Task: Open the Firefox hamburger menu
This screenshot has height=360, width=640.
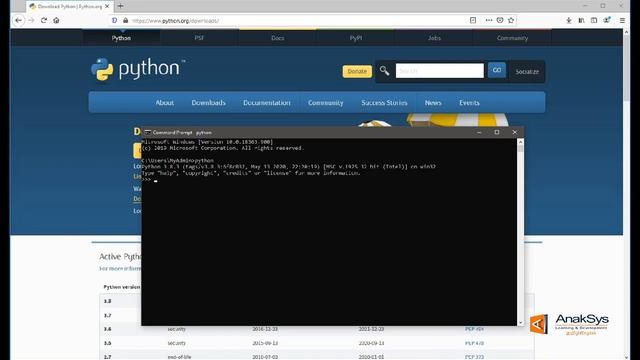Action: pos(622,20)
